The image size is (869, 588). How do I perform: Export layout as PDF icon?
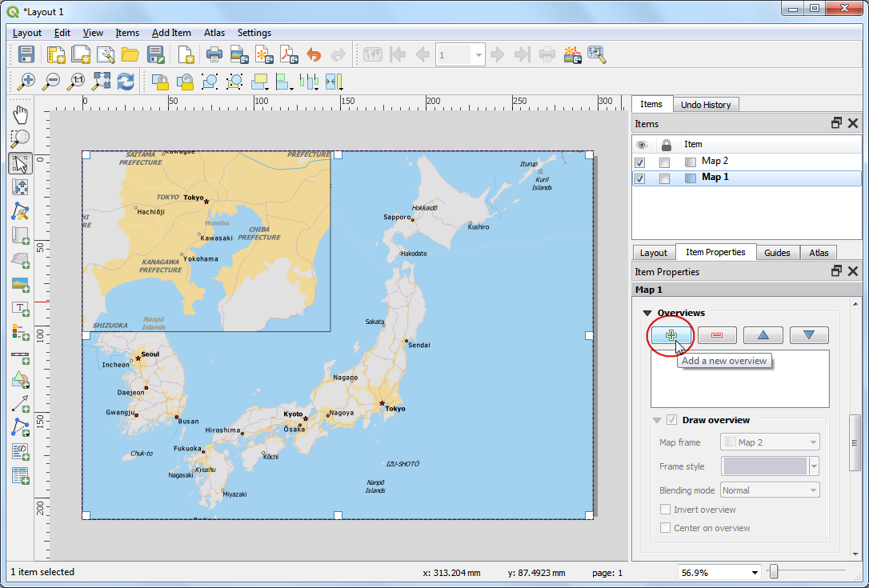(x=288, y=54)
